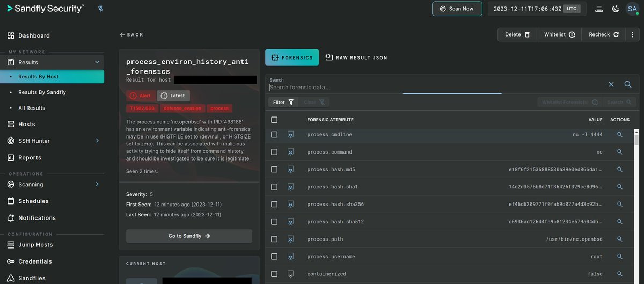Check the process.path row checkbox
The image size is (644, 284).
click(x=274, y=239)
